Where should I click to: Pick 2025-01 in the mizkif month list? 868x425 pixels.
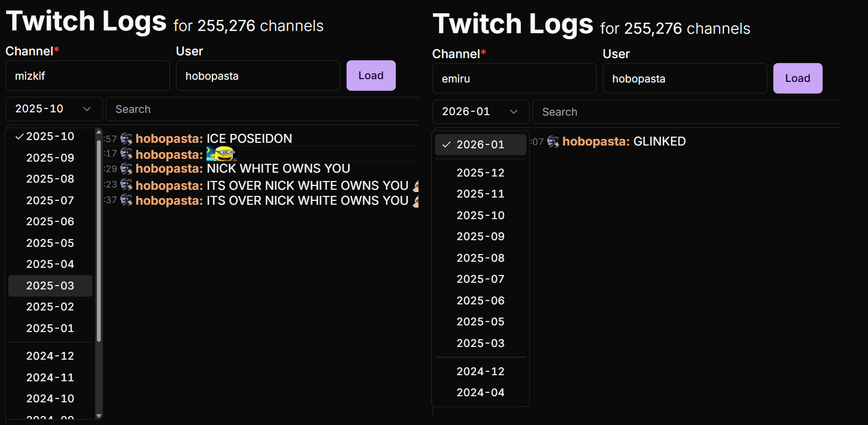pos(50,328)
